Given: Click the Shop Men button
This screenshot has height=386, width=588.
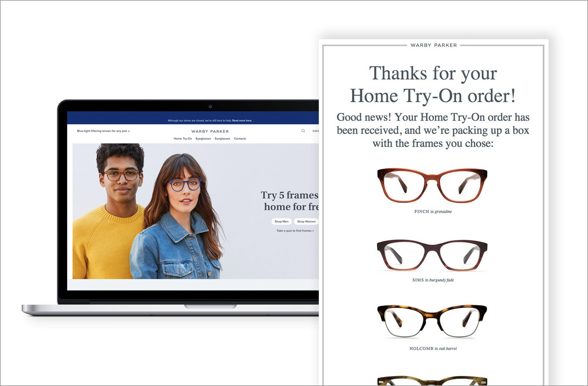Looking at the screenshot, I should (281, 221).
